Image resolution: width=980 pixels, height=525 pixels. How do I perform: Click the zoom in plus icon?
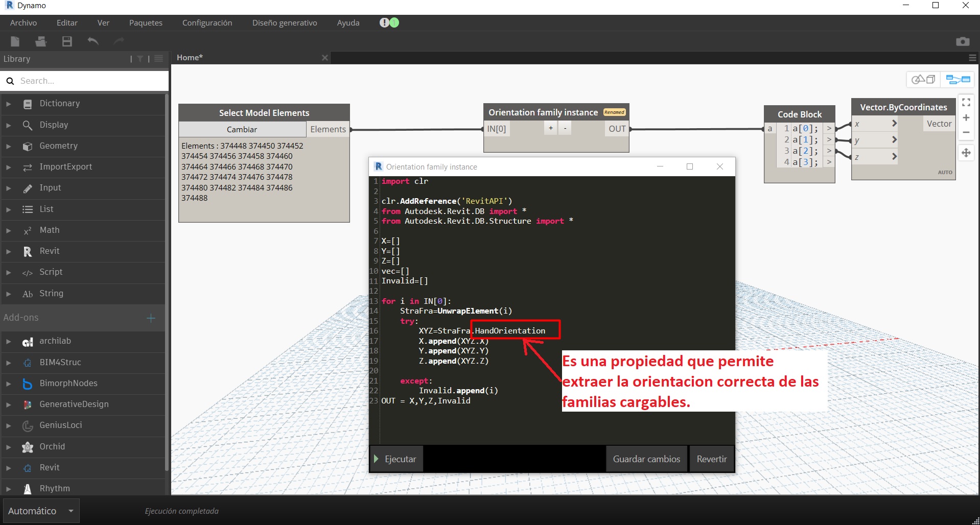[966, 117]
